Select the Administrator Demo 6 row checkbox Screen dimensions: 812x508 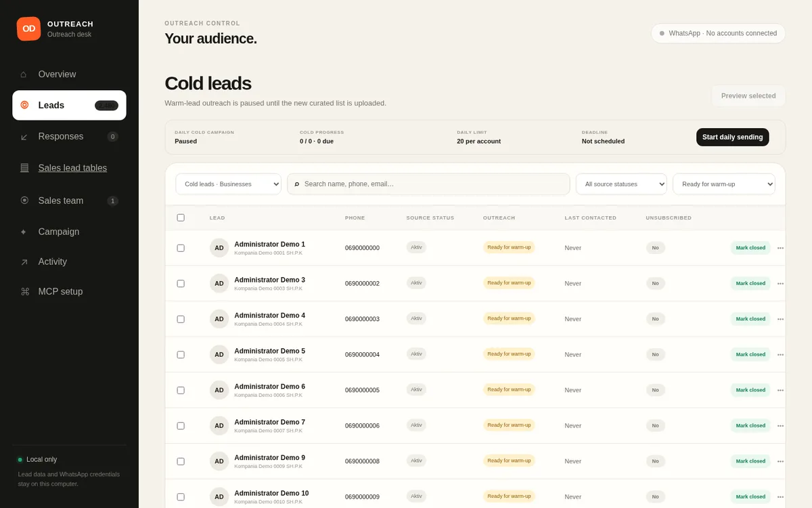[x=181, y=390]
